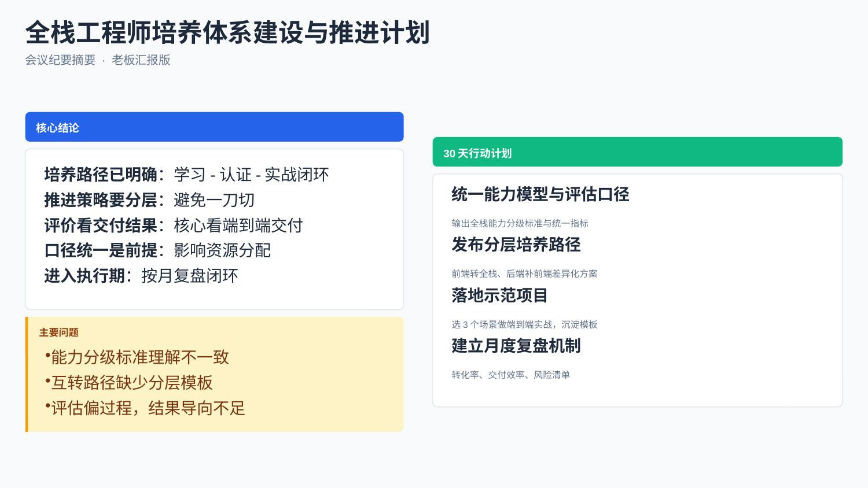The image size is (868, 488).
Task: Click heading 建立月度复盘机制
Action: click(x=516, y=346)
